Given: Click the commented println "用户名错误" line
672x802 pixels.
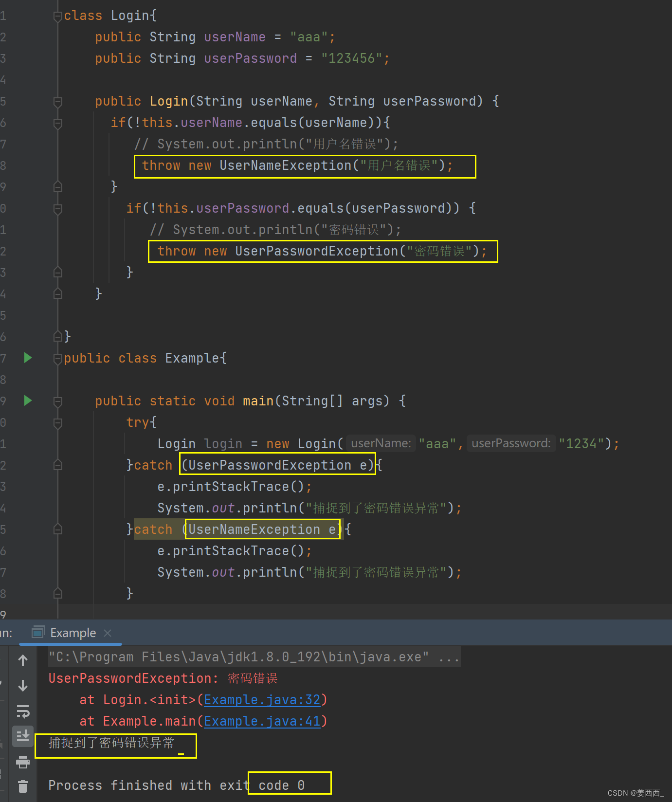Looking at the screenshot, I should click(266, 144).
